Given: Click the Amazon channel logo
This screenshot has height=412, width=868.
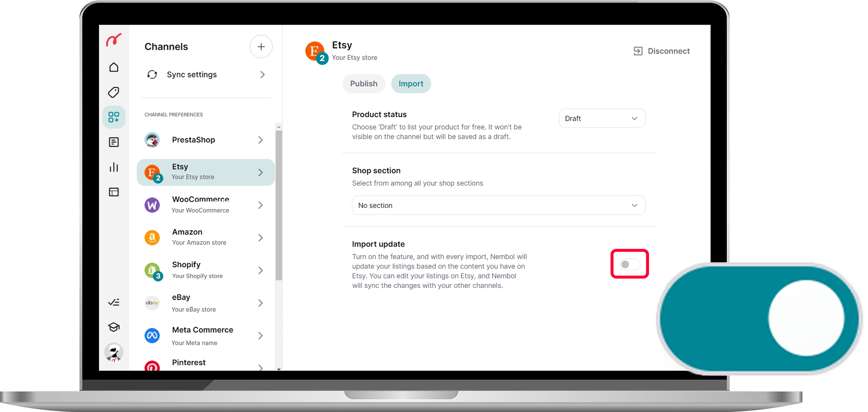Looking at the screenshot, I should [x=152, y=238].
